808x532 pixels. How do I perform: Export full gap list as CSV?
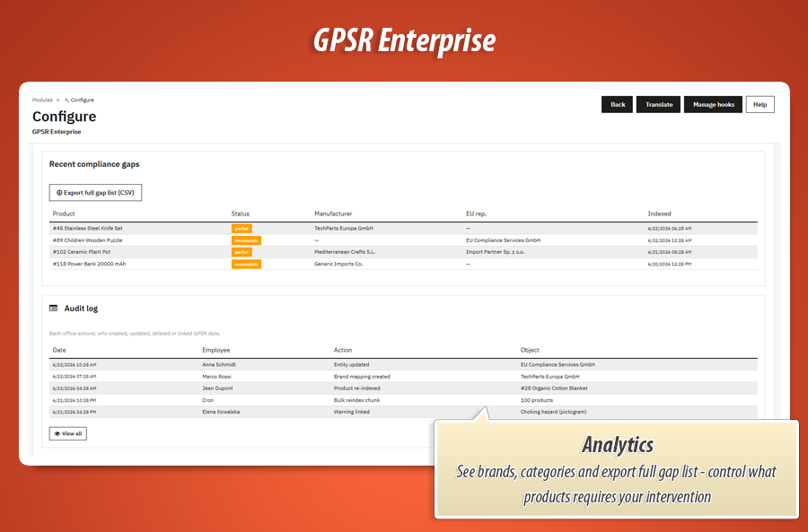click(95, 193)
